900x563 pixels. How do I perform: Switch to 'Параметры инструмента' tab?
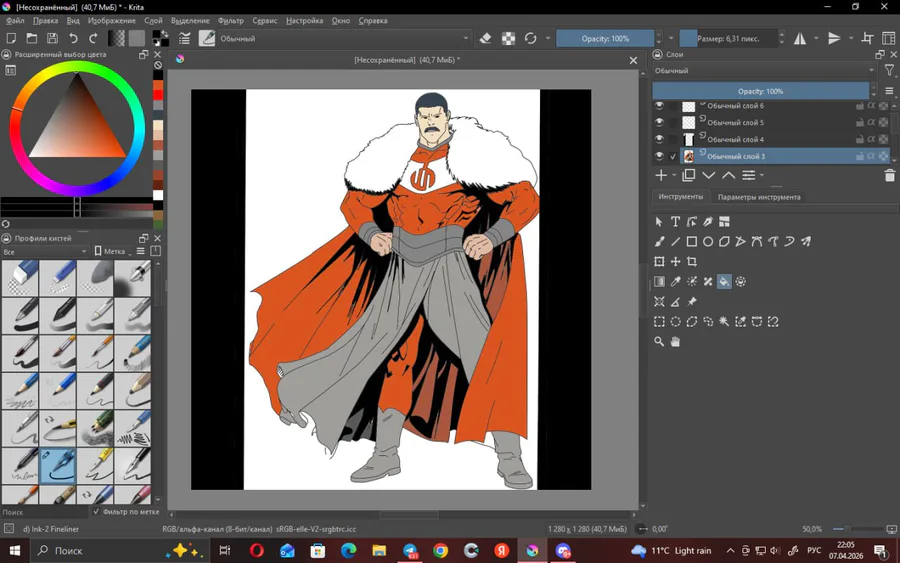tap(758, 197)
